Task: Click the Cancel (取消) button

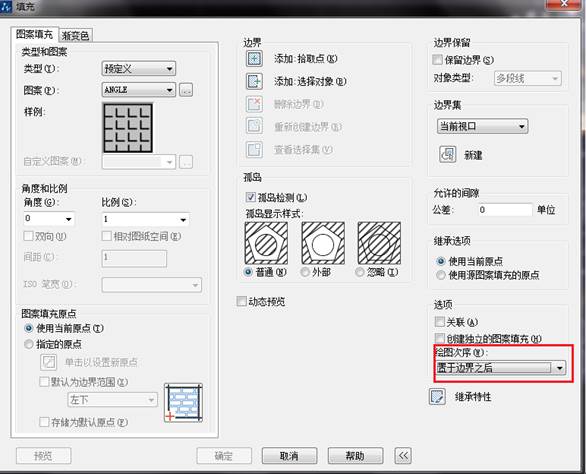Action: tap(289, 456)
